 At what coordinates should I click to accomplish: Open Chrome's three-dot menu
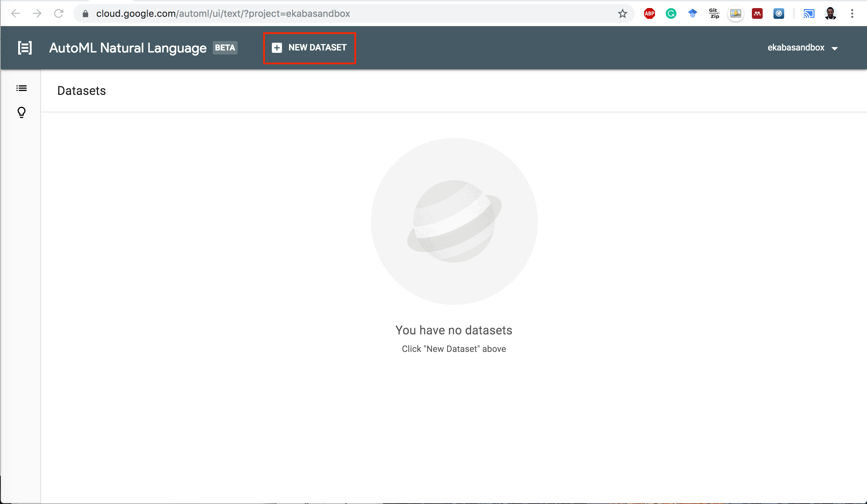pos(852,14)
